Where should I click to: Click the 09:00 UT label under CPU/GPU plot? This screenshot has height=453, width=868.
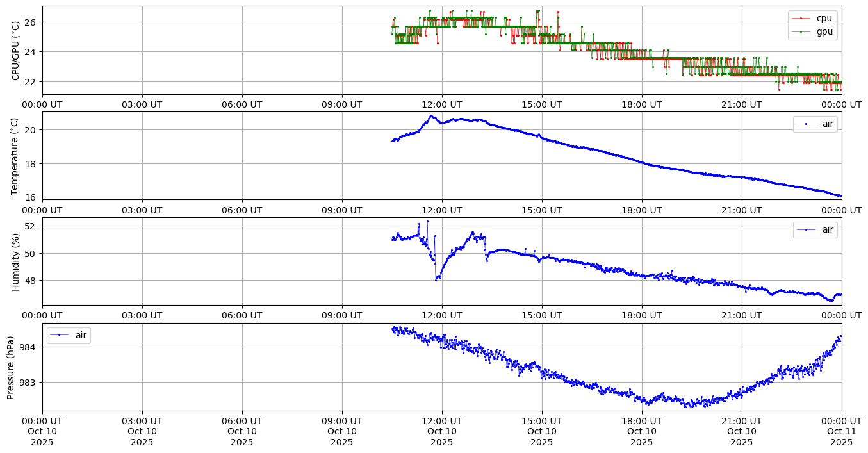click(341, 104)
